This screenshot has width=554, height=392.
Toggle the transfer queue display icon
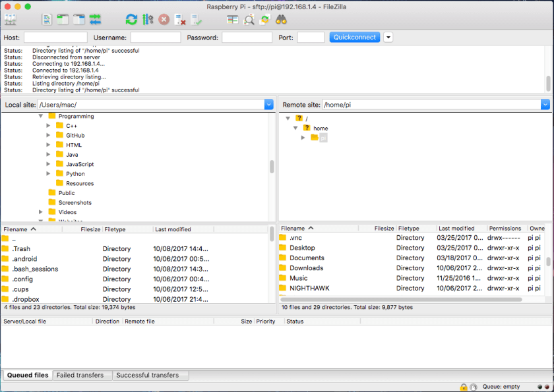click(96, 20)
